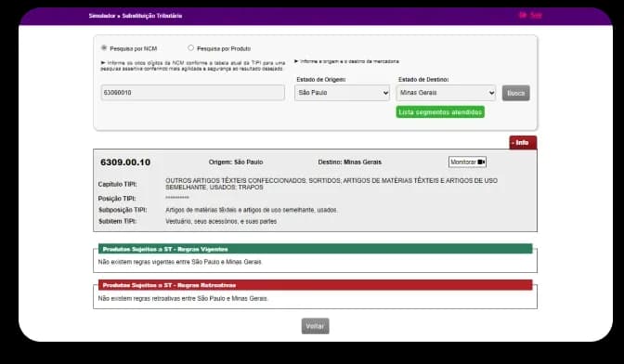
Task: Click the Posição TIPI label
Action: point(117,199)
